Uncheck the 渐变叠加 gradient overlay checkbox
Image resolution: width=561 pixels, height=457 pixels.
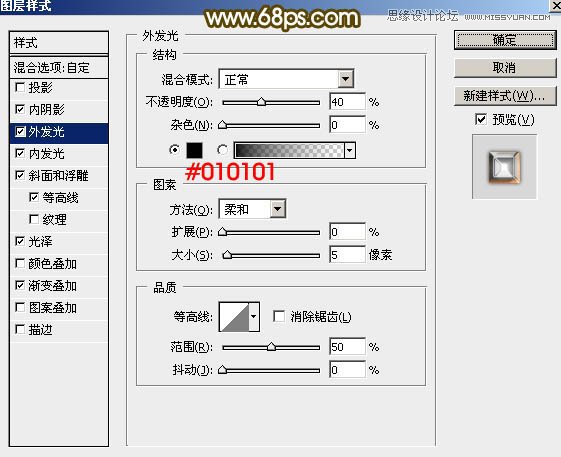[20, 285]
